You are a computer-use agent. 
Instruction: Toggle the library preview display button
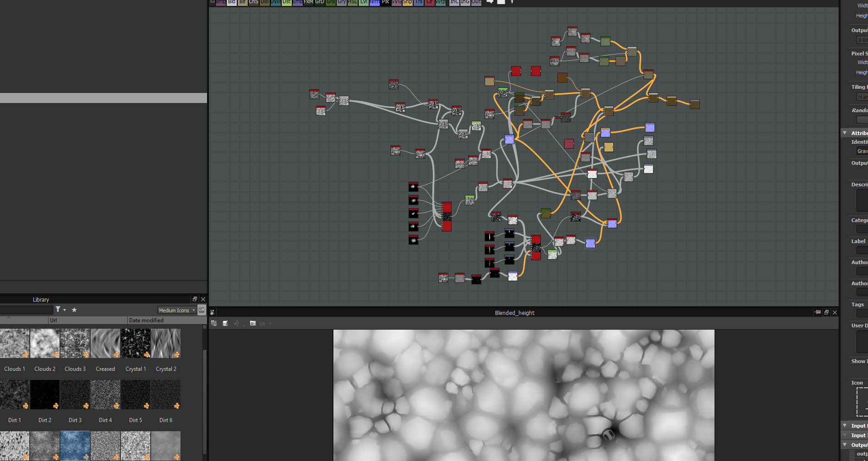[x=202, y=310]
